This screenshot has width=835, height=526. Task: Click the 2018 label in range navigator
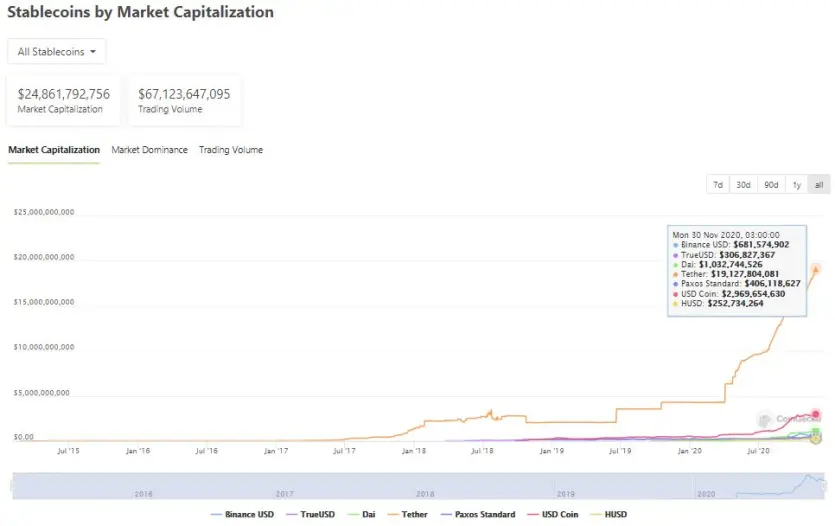click(x=425, y=494)
